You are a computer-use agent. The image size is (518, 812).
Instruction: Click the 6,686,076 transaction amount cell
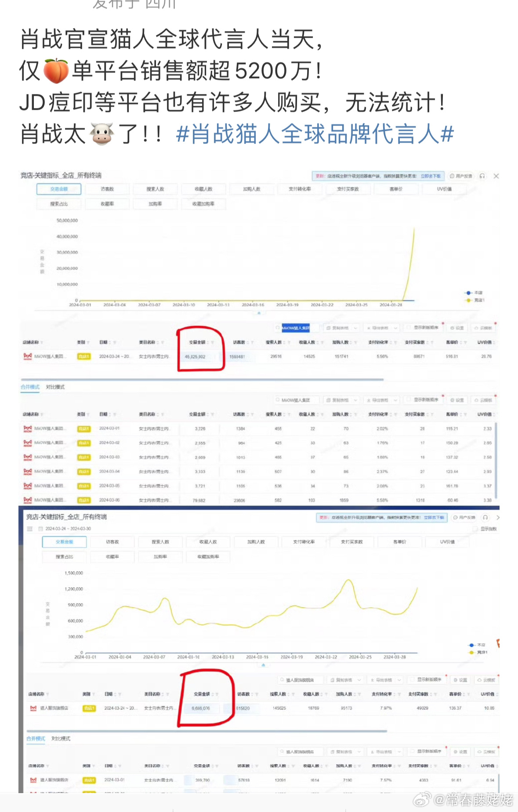pos(201,708)
